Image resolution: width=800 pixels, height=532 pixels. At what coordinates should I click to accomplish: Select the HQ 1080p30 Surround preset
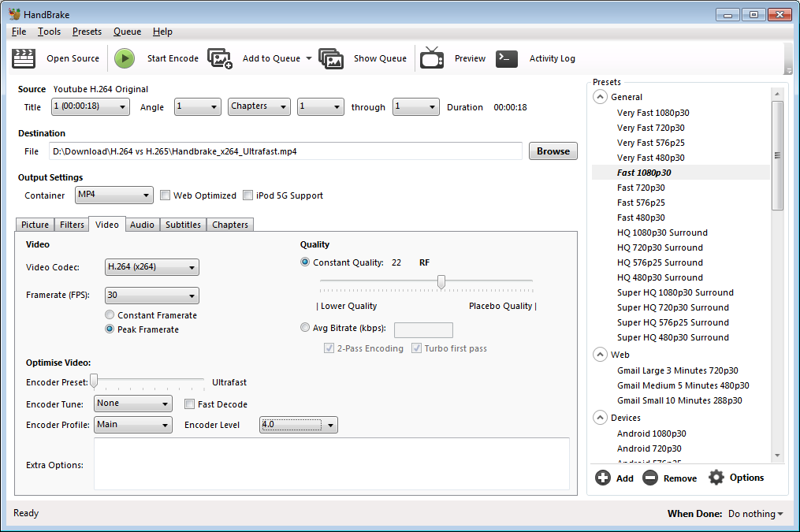[662, 233]
